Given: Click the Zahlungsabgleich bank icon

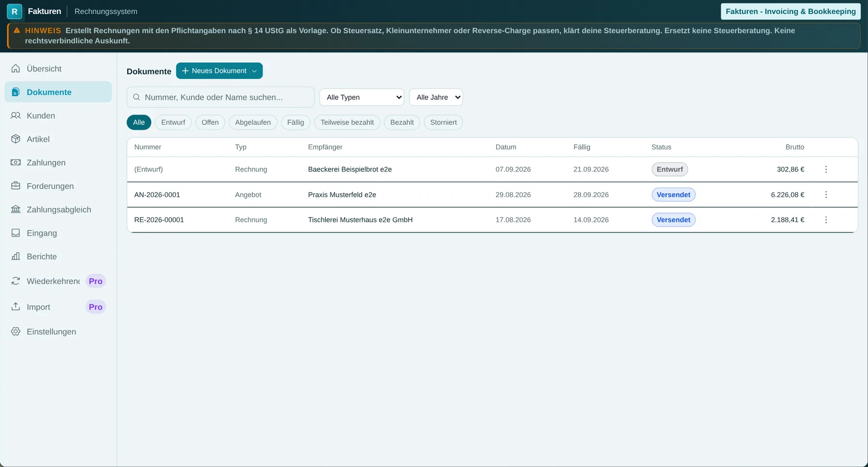Looking at the screenshot, I should (16, 209).
